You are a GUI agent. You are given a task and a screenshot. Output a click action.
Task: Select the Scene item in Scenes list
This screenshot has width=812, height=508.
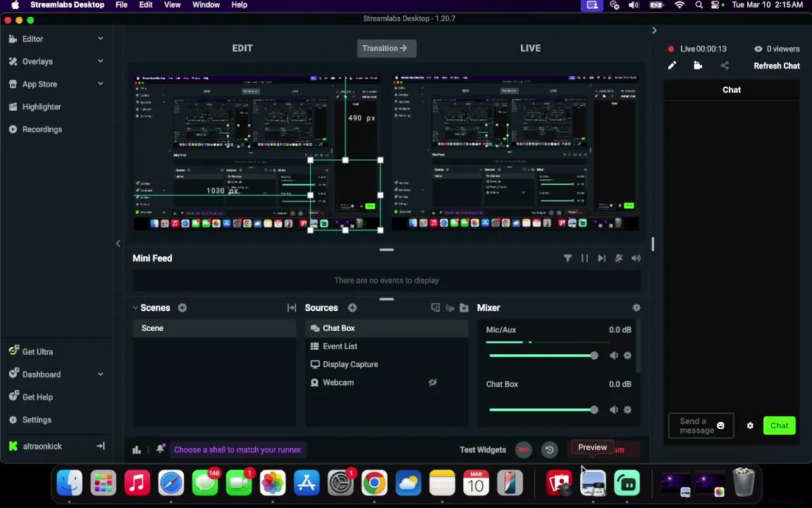tap(214, 328)
